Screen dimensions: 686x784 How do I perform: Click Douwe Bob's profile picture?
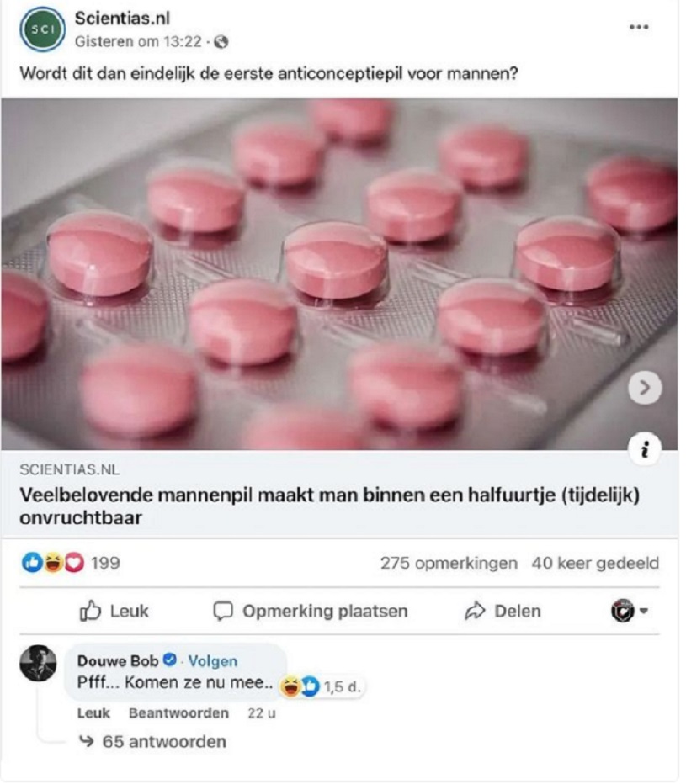click(38, 663)
